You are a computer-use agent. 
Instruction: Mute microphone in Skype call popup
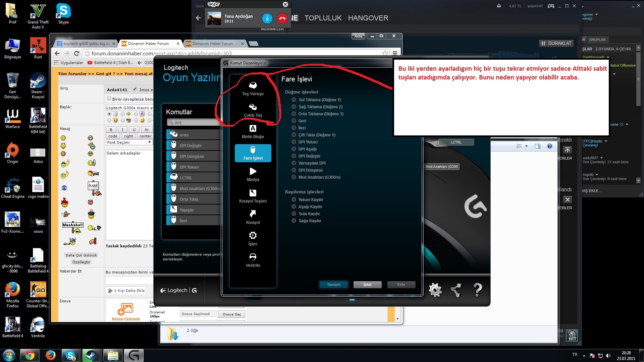click(x=267, y=18)
